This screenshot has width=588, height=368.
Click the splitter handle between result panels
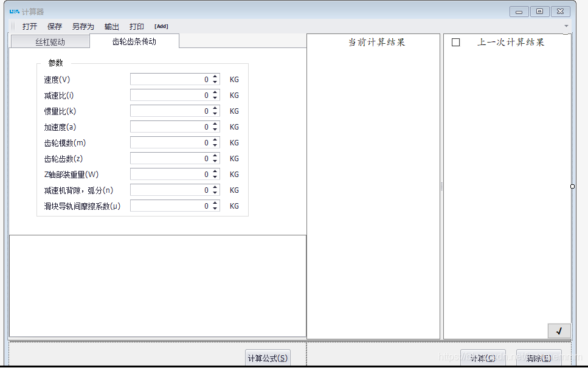pos(441,187)
